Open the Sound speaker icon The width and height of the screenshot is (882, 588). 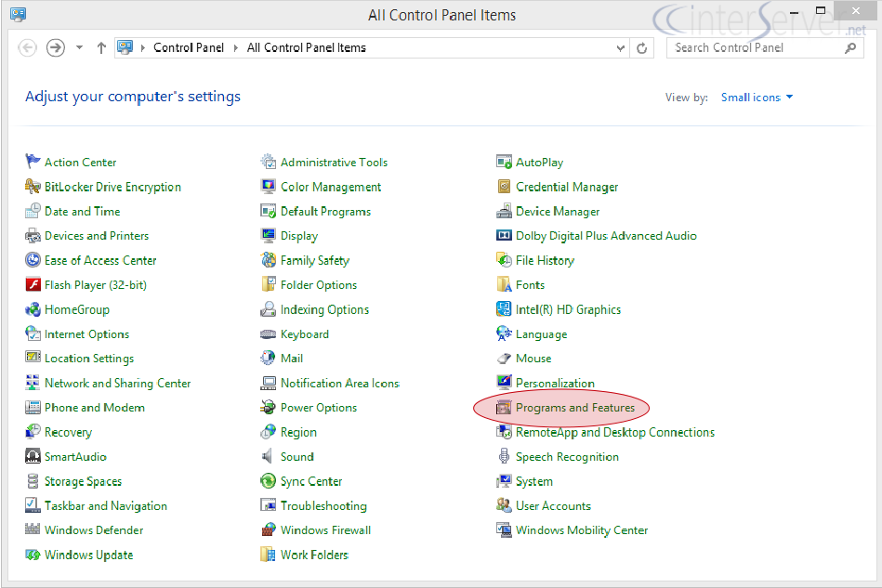tap(268, 456)
